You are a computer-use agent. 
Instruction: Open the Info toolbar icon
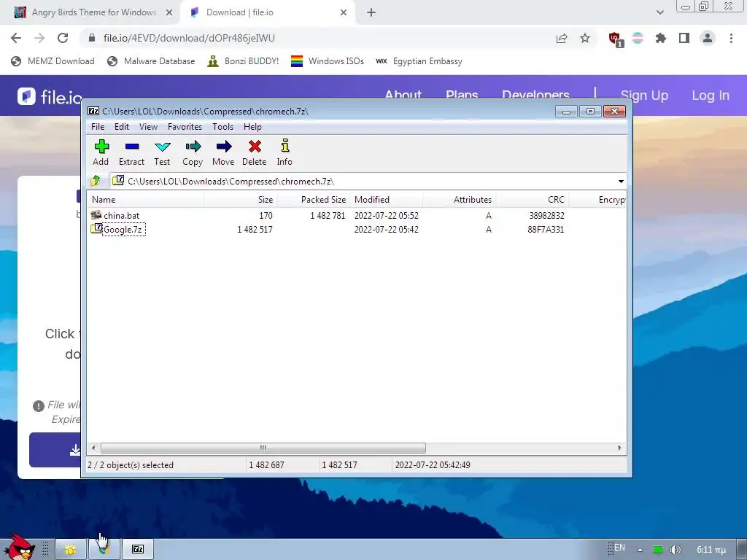coord(285,152)
